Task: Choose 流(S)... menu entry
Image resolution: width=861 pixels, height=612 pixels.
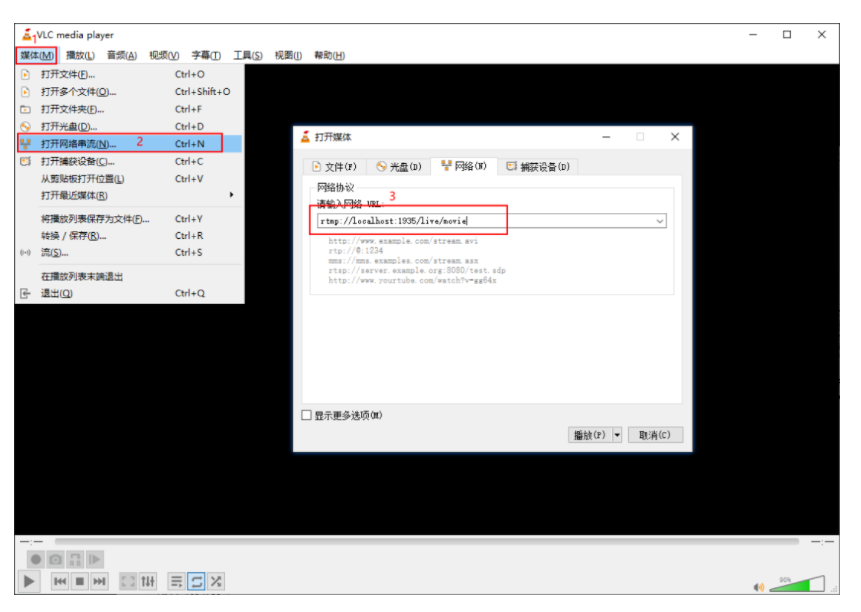Action: pos(130,252)
